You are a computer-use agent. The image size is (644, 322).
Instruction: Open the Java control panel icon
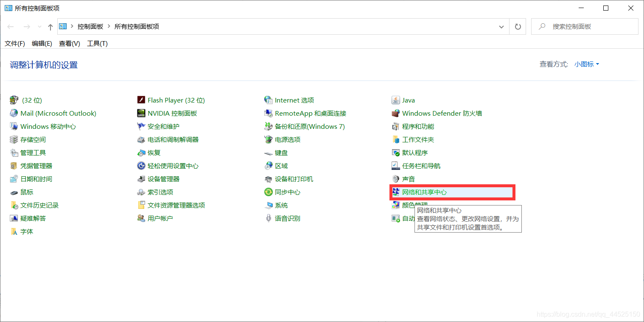[395, 100]
